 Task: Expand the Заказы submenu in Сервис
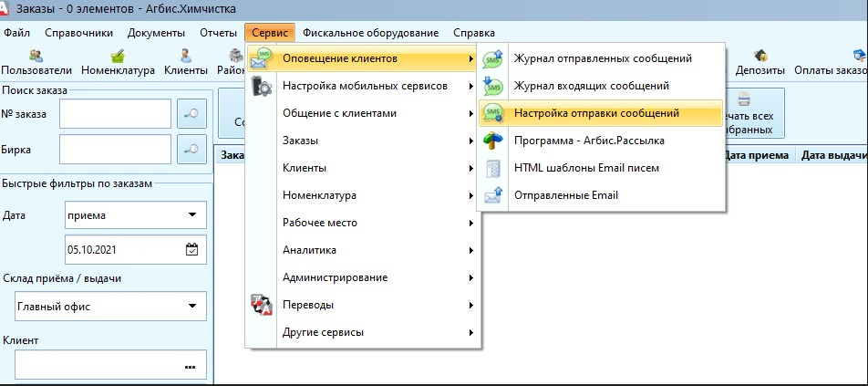[363, 141]
